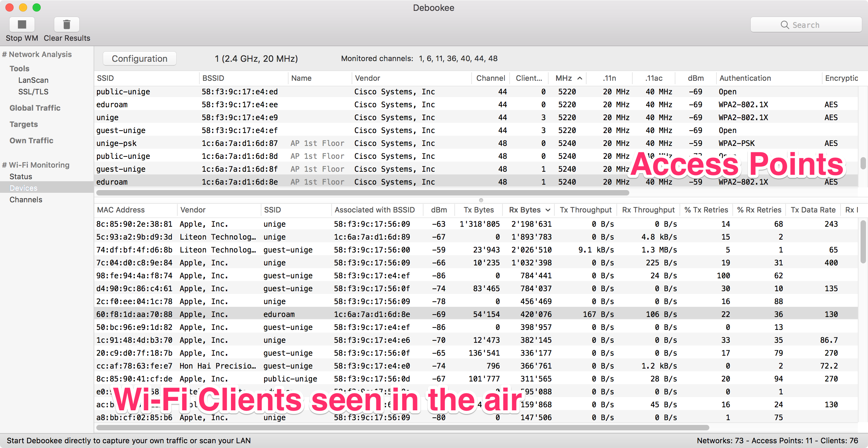
Task: Open Own Traffic section
Action: 32,139
